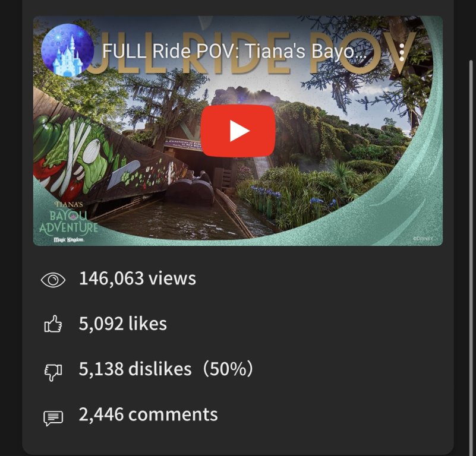Click the speech bubble comments icon
Image resolution: width=476 pixels, height=456 pixels.
tap(53, 419)
